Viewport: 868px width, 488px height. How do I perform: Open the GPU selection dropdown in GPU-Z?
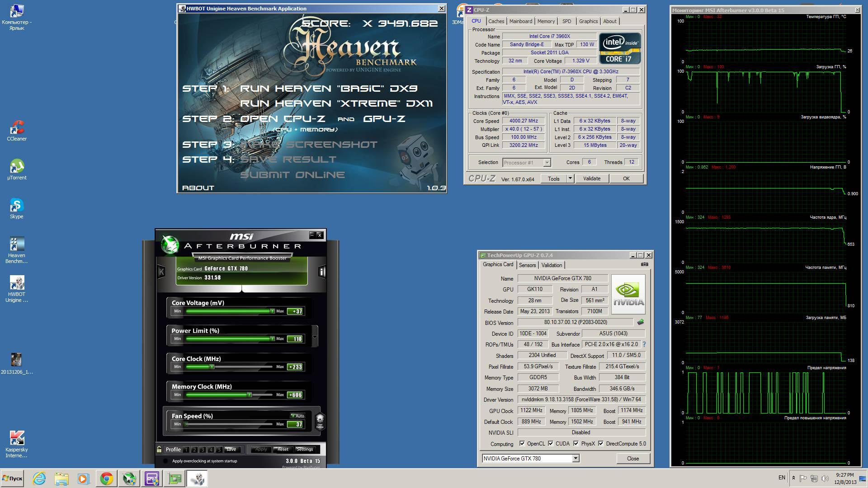coord(576,459)
